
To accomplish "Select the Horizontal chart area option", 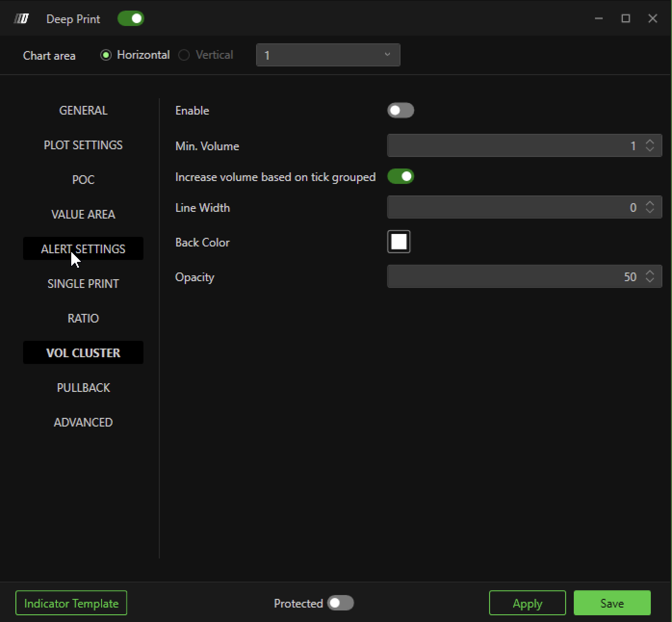I will 106,55.
